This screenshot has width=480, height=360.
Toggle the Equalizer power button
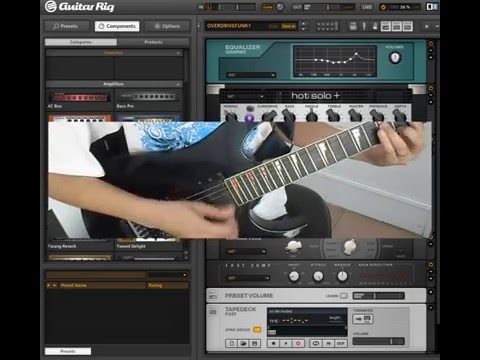coord(431,44)
